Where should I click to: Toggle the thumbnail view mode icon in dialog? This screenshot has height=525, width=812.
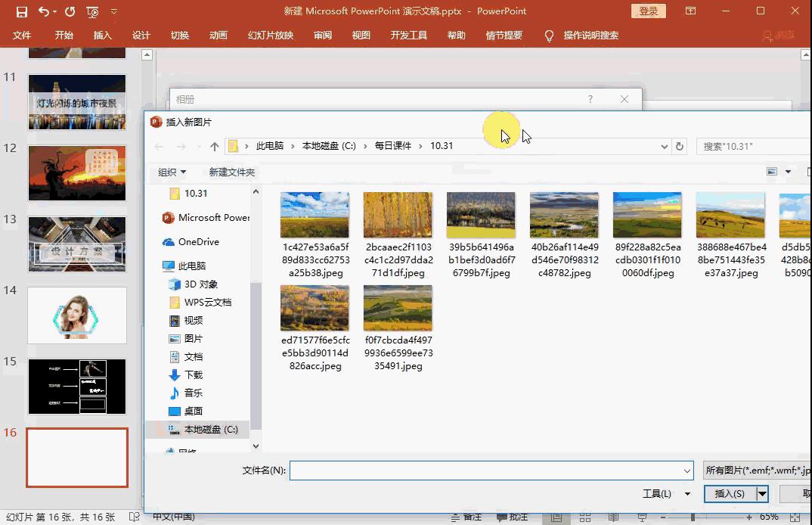[772, 171]
